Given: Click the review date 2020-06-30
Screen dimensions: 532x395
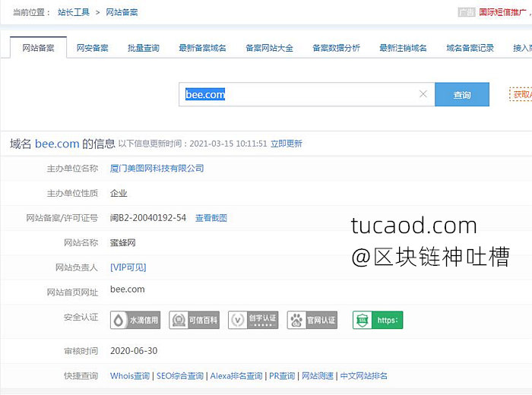Looking at the screenshot, I should click(x=134, y=351).
